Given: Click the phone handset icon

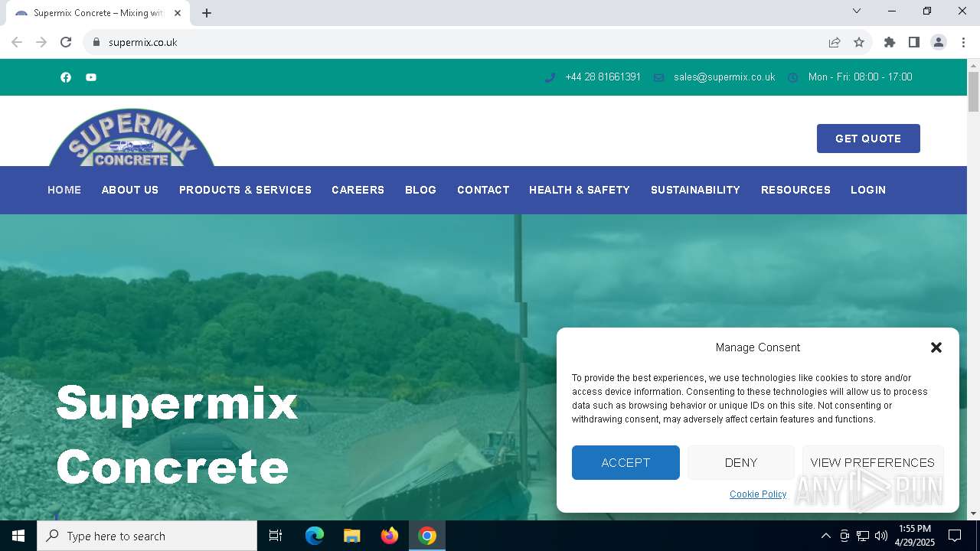Looking at the screenshot, I should pyautogui.click(x=550, y=77).
